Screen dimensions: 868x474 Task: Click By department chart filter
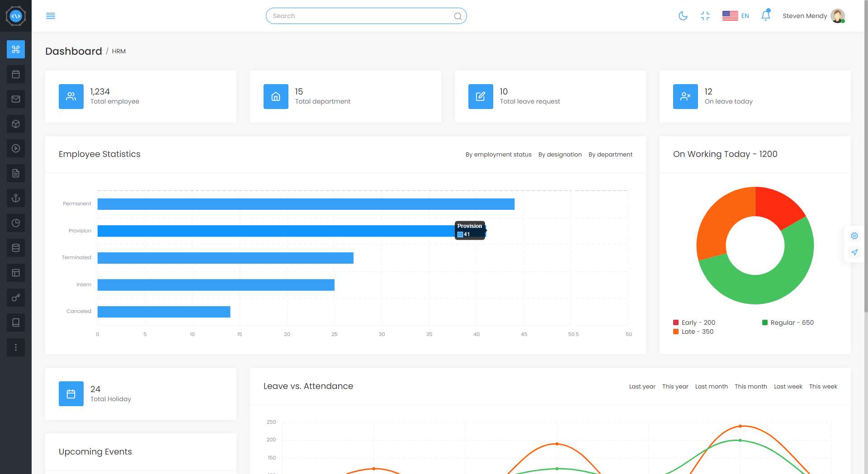[610, 155]
